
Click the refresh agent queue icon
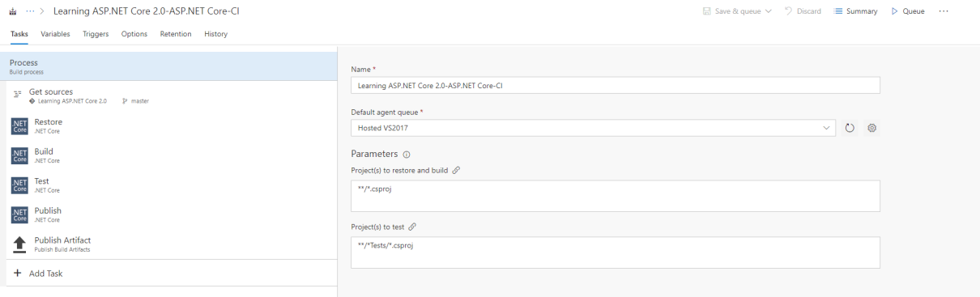[x=850, y=128]
